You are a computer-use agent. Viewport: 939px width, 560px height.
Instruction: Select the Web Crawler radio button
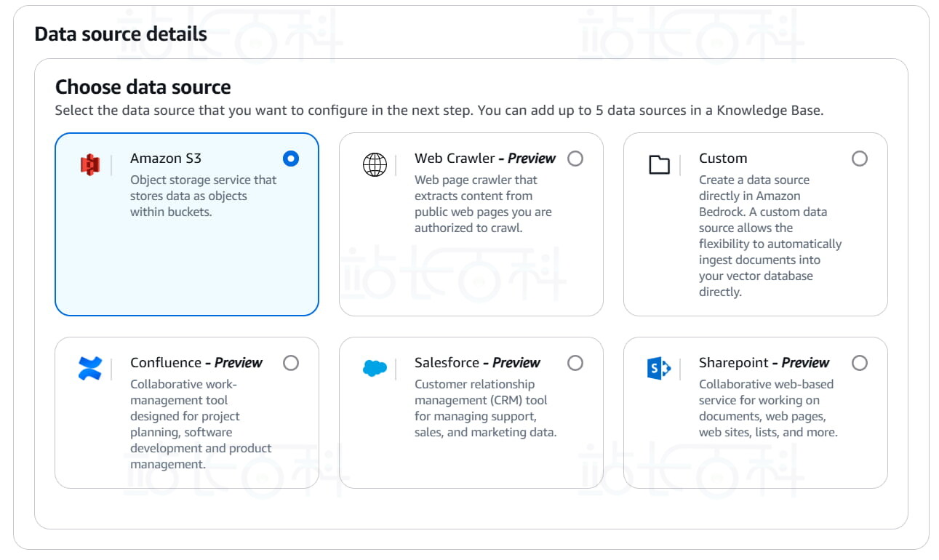pos(575,159)
